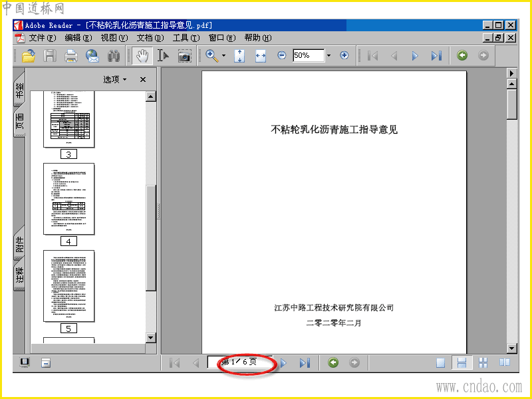Click the zoom out minus button
The height and width of the screenshot is (399, 532).
pos(281,55)
